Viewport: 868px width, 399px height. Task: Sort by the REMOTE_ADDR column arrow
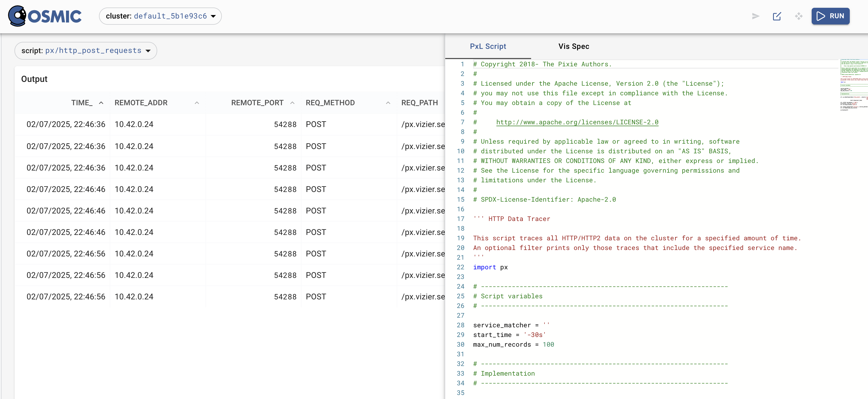(197, 103)
